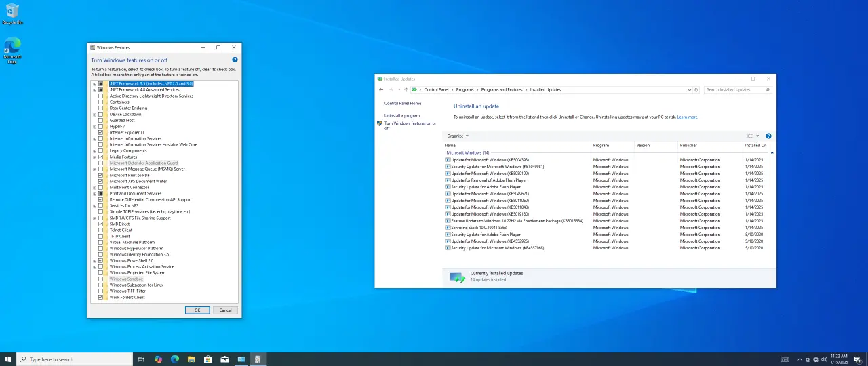
Task: Expand Print and Document Services node
Action: 94,193
